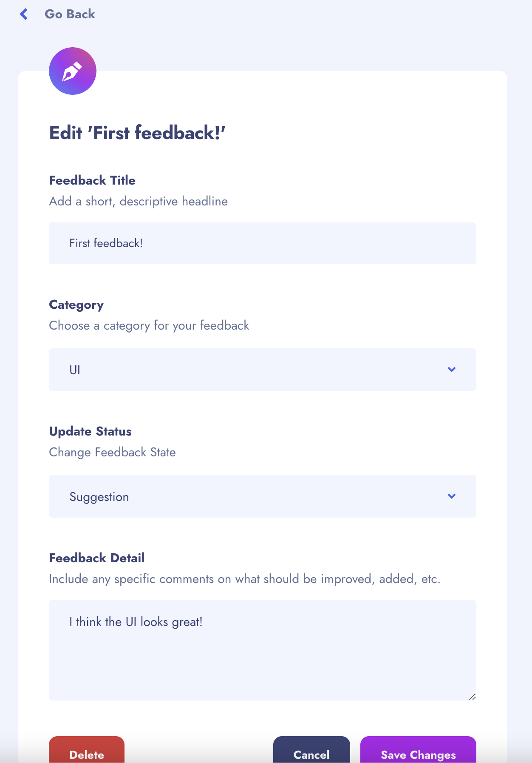Click the 'I think the UI looks great!' text

pos(136,621)
